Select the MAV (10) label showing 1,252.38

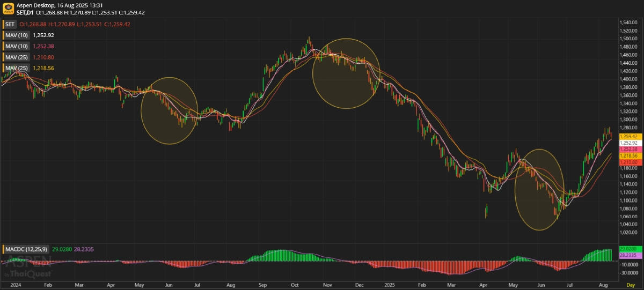pyautogui.click(x=16, y=46)
